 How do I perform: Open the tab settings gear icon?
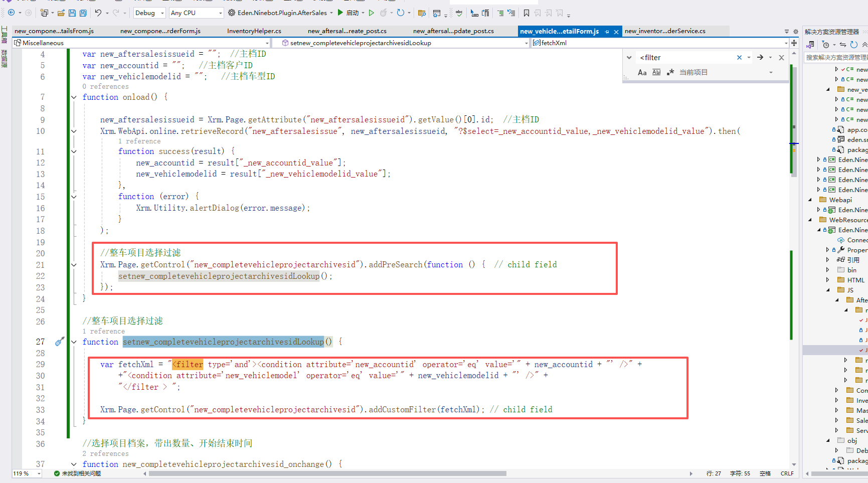(796, 32)
